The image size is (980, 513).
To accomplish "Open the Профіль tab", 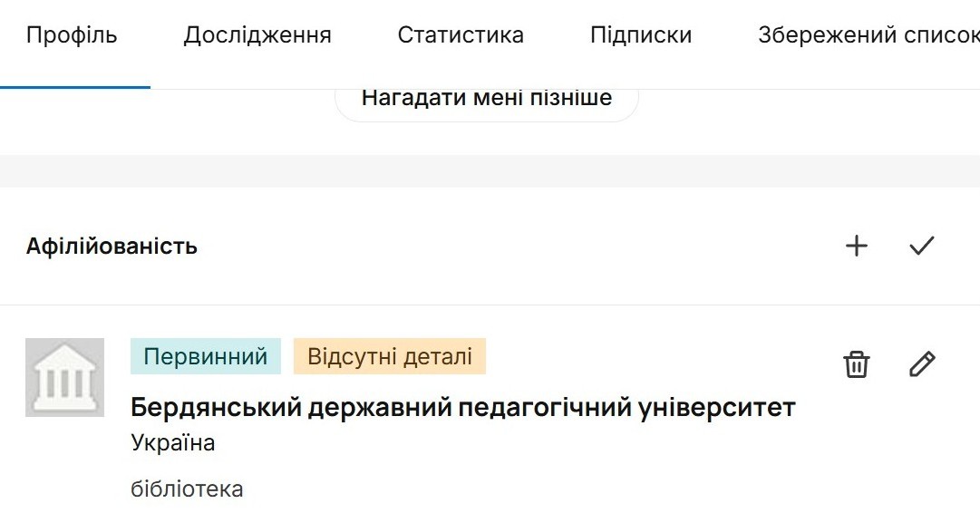I will (72, 35).
